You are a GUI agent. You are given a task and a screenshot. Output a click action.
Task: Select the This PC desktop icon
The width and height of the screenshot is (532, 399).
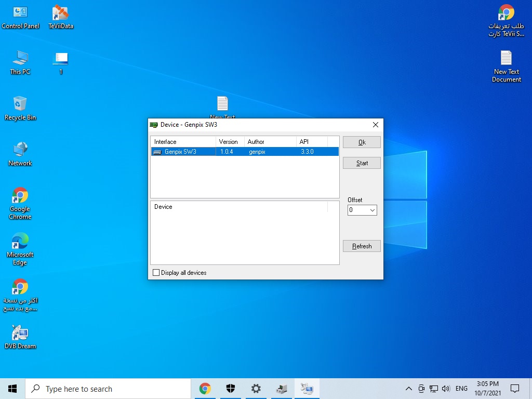pos(20,63)
